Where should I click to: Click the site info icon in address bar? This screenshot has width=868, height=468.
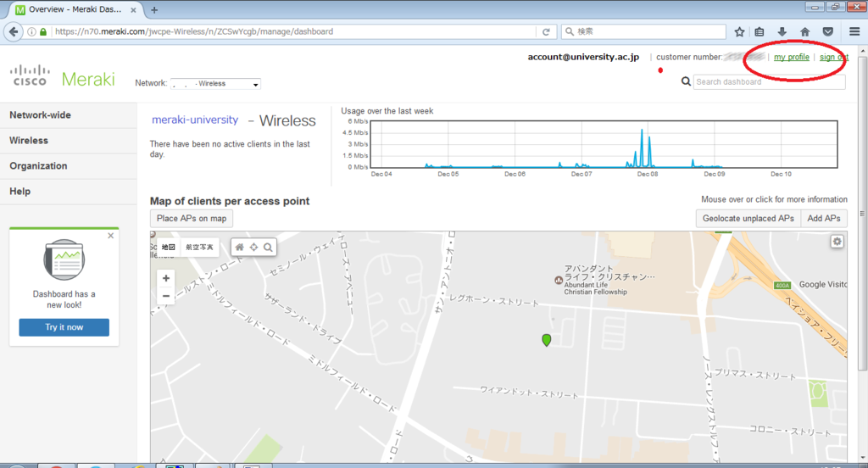[x=31, y=31]
